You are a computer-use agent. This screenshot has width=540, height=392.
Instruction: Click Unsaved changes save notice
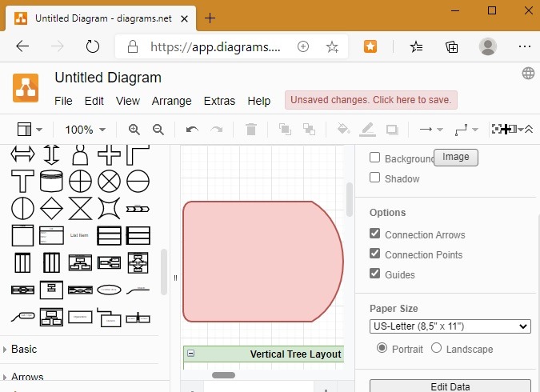coord(371,100)
